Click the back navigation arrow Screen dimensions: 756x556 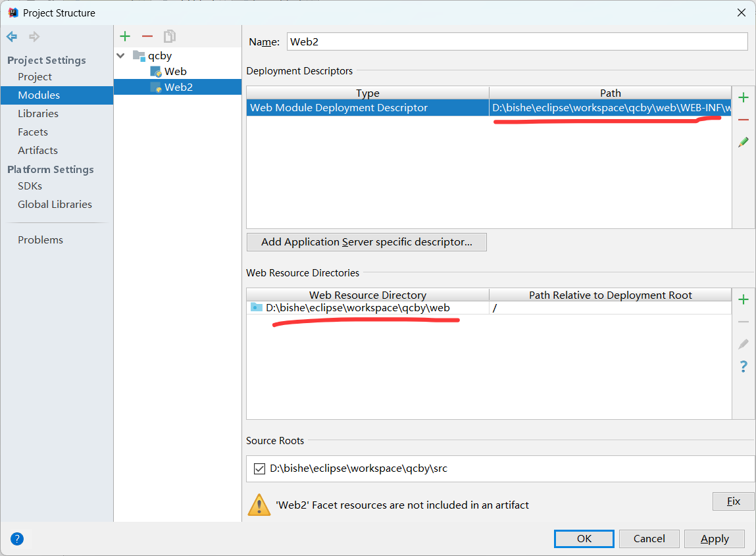[12, 37]
